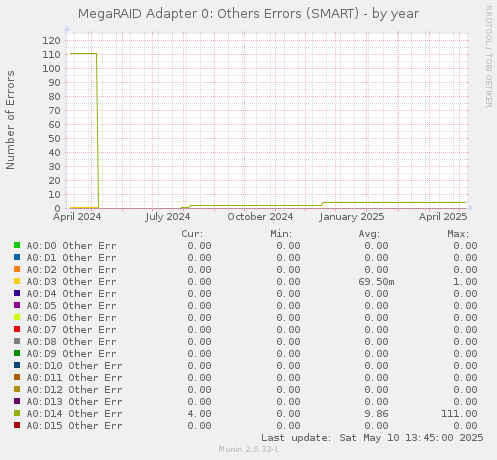Select the 'A0:D14 Other Err' legend label

pos(74,414)
